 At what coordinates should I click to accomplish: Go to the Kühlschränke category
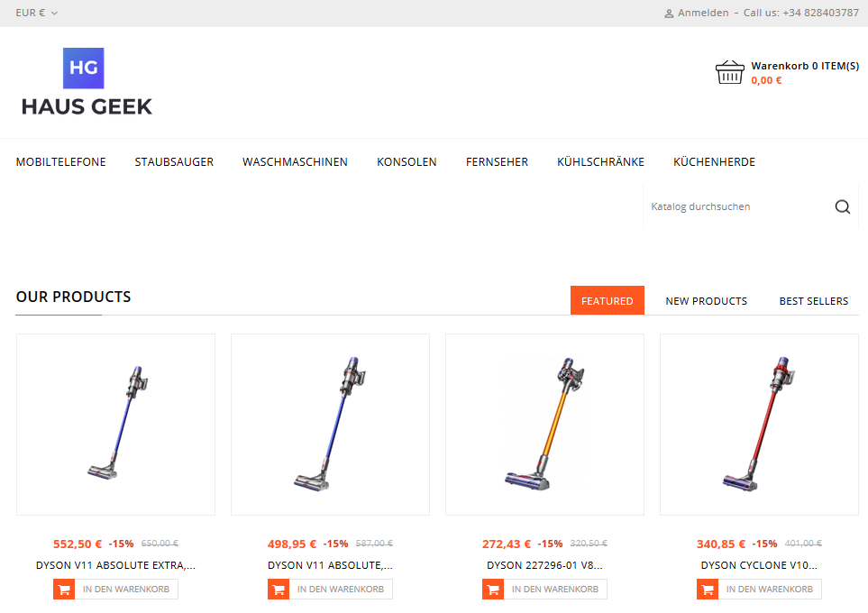pyautogui.click(x=600, y=161)
